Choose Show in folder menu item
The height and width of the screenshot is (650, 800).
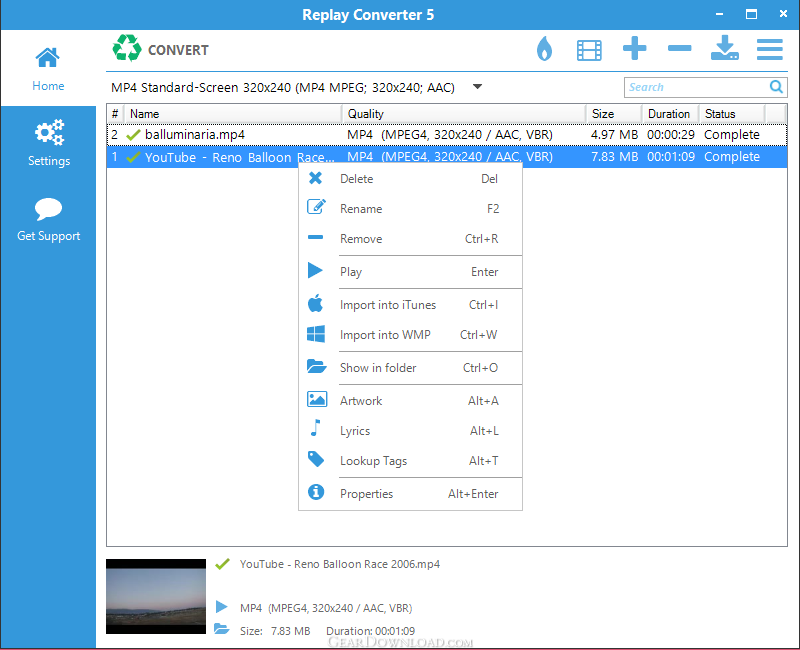tap(410, 368)
